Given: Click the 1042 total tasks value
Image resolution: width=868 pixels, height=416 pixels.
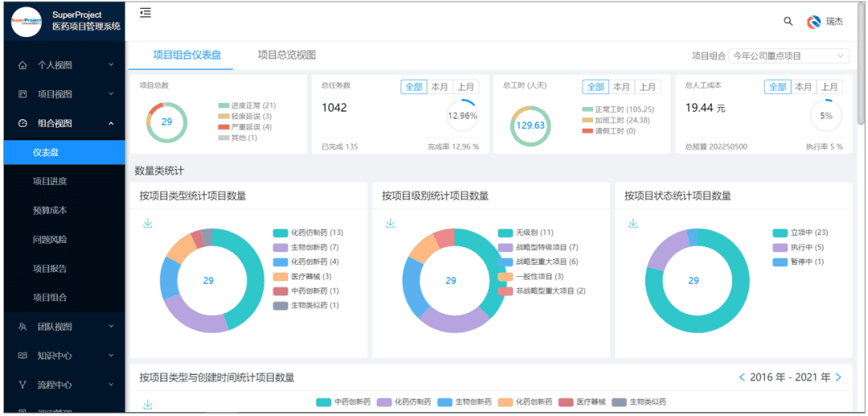Looking at the screenshot, I should tap(334, 108).
